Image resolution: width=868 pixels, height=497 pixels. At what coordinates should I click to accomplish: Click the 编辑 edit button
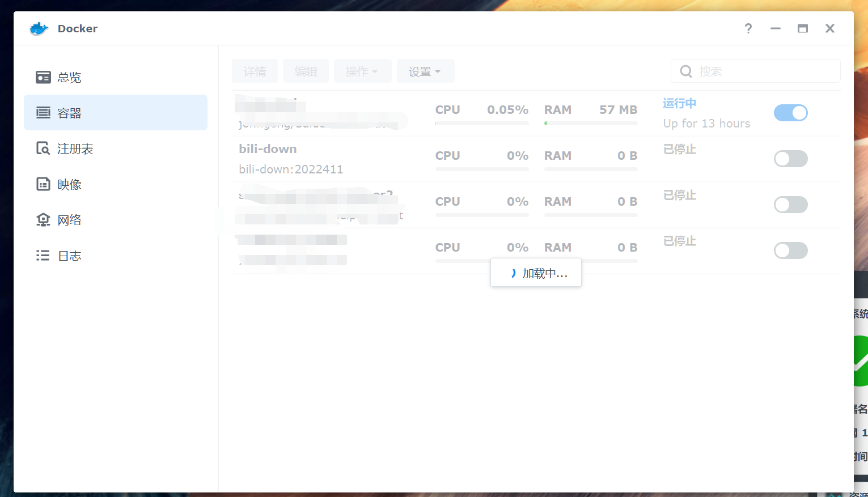point(306,71)
